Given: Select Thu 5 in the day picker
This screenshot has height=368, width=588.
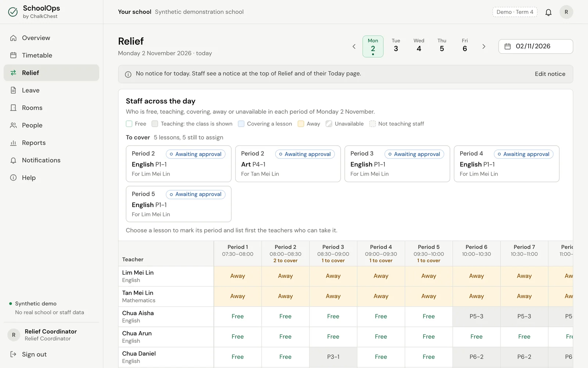Looking at the screenshot, I should click(x=442, y=46).
